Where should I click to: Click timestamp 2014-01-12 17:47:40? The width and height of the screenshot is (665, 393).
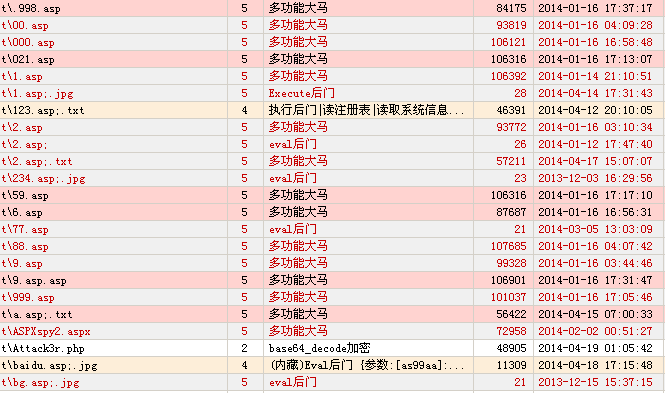[595, 144]
